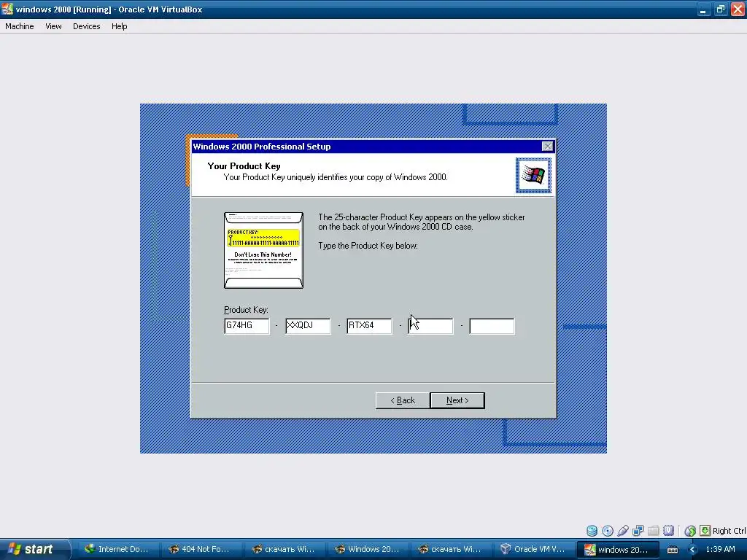
Task: Click the Next button in Setup
Action: click(x=457, y=400)
